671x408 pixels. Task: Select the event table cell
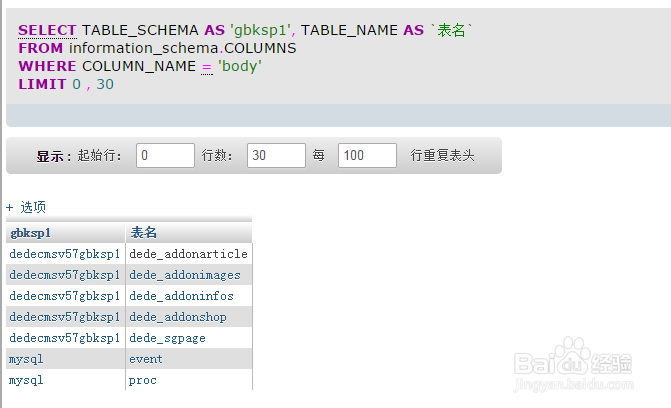click(x=145, y=359)
